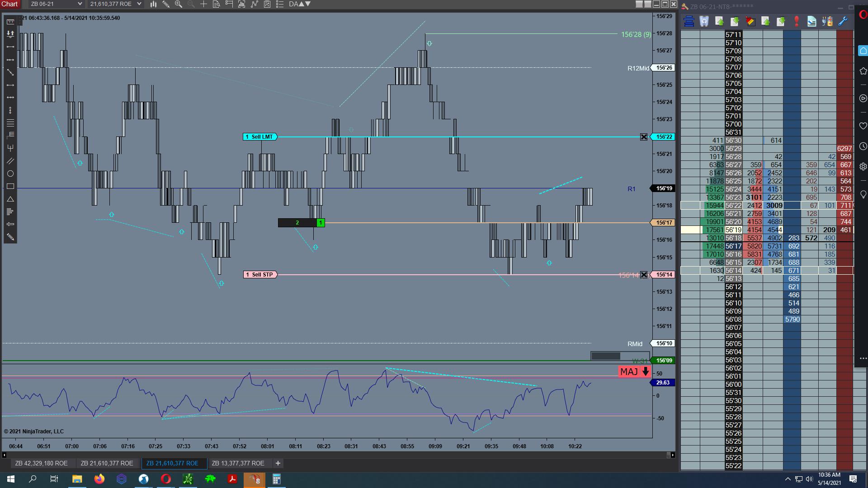Open the 21,610,377 ROE interval dropdown
The width and height of the screenshot is (868, 488).
[115, 4]
